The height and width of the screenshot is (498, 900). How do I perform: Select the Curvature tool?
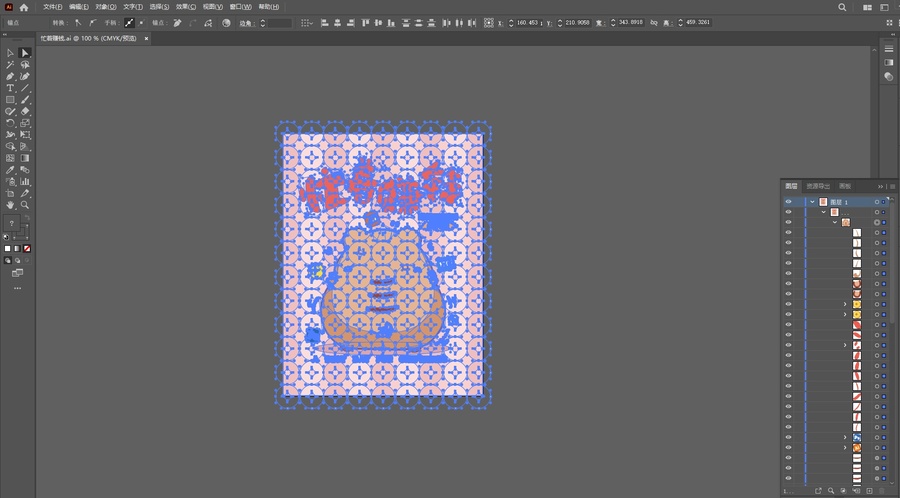click(x=25, y=76)
